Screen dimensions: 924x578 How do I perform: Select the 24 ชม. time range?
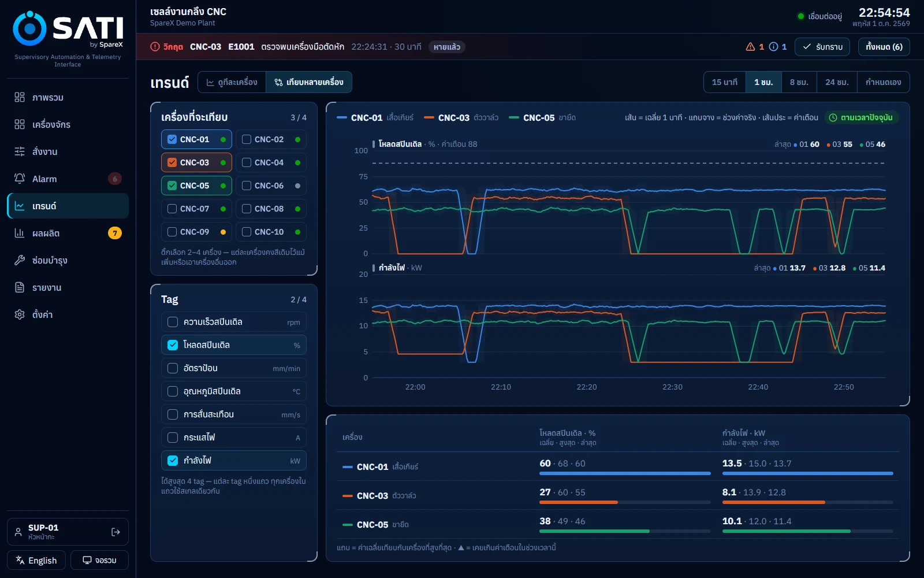tap(837, 82)
